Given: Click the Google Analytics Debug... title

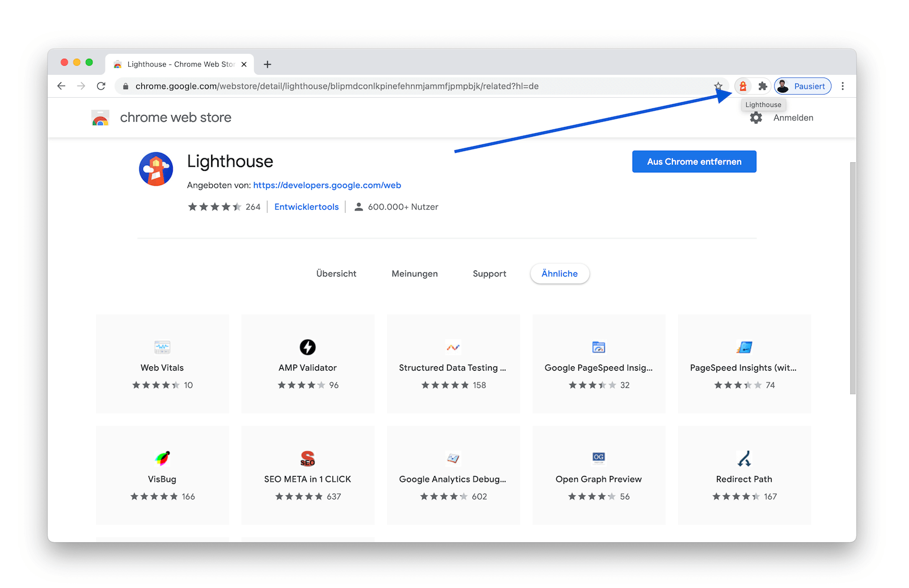Looking at the screenshot, I should pos(453,479).
